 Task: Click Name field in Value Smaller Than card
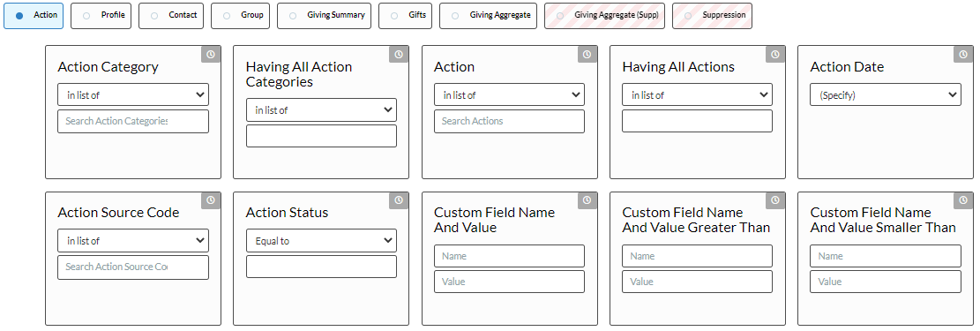(886, 256)
